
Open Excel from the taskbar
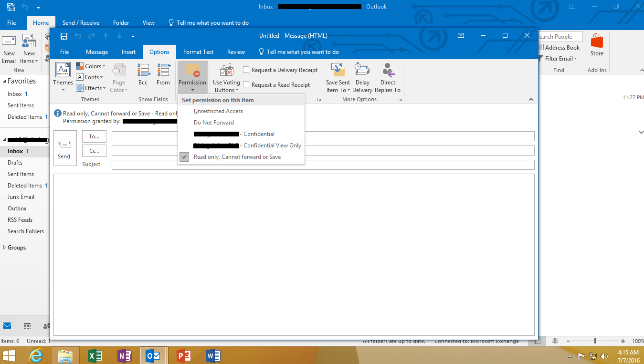pyautogui.click(x=96, y=355)
